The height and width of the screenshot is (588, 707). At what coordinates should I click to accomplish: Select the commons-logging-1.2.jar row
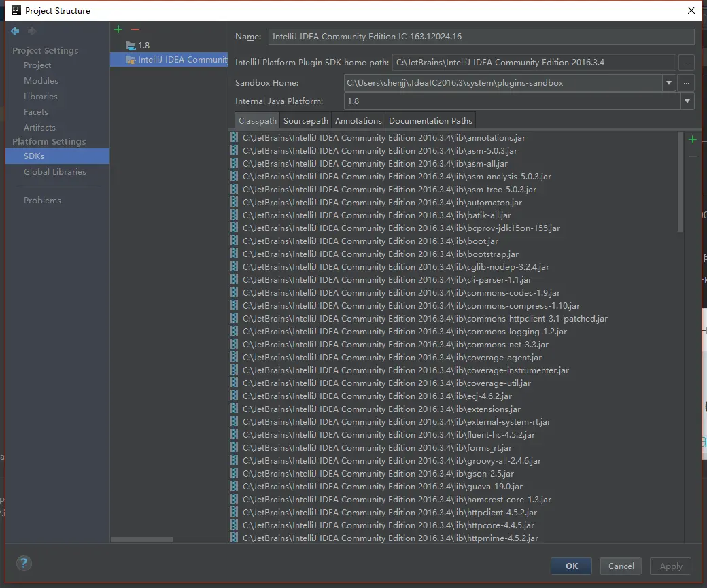(x=453, y=332)
